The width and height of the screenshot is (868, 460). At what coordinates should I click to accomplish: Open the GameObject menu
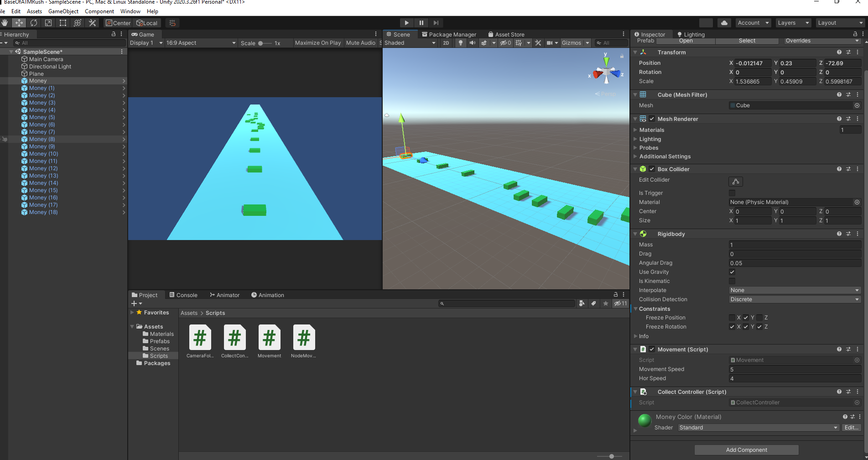(63, 11)
